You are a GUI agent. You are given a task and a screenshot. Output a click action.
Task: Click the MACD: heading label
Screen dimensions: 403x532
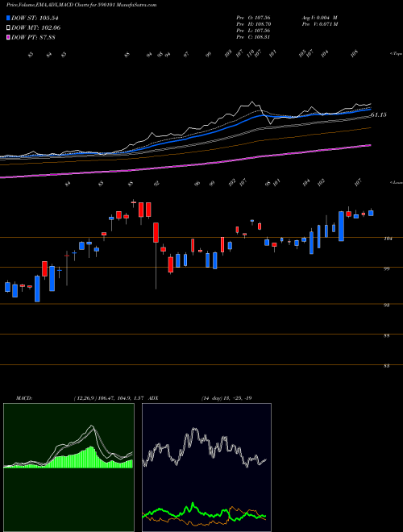tap(23, 398)
